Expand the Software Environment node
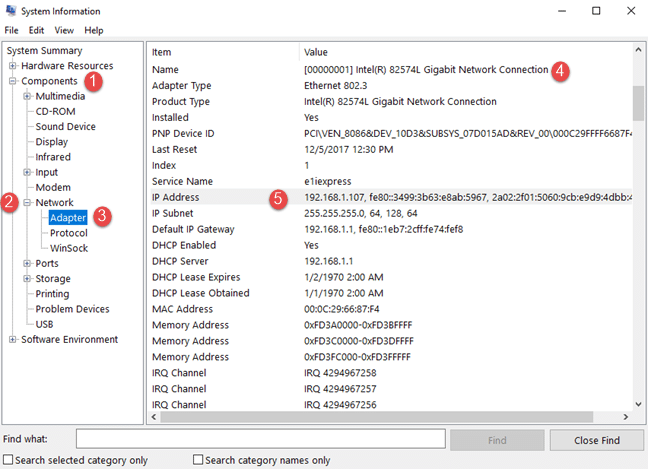 pos(13,340)
